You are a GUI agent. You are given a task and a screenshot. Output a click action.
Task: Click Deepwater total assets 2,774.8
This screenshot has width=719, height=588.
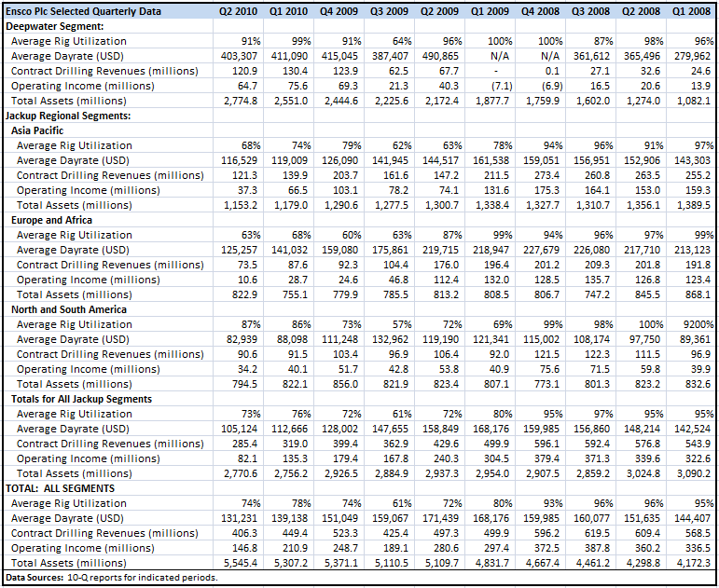pos(241,101)
